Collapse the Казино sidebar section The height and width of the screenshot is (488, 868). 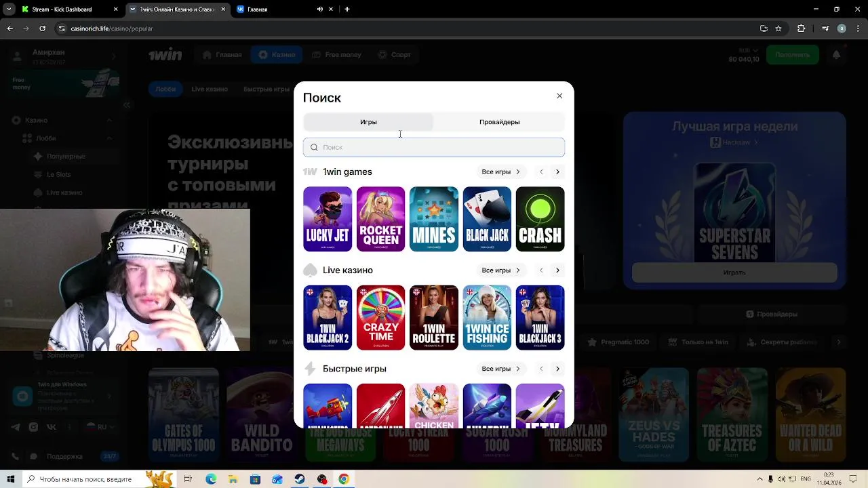(109, 121)
